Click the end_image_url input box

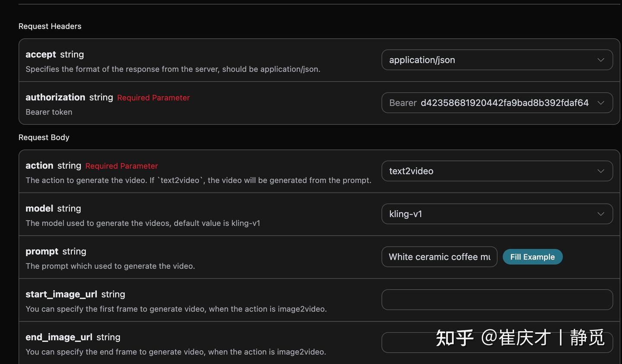[497, 342]
